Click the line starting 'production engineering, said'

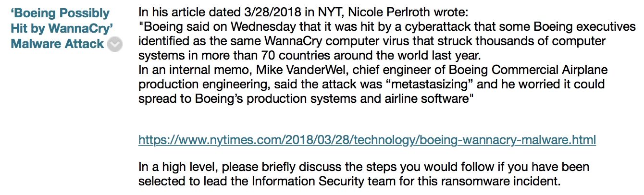coord(372,84)
